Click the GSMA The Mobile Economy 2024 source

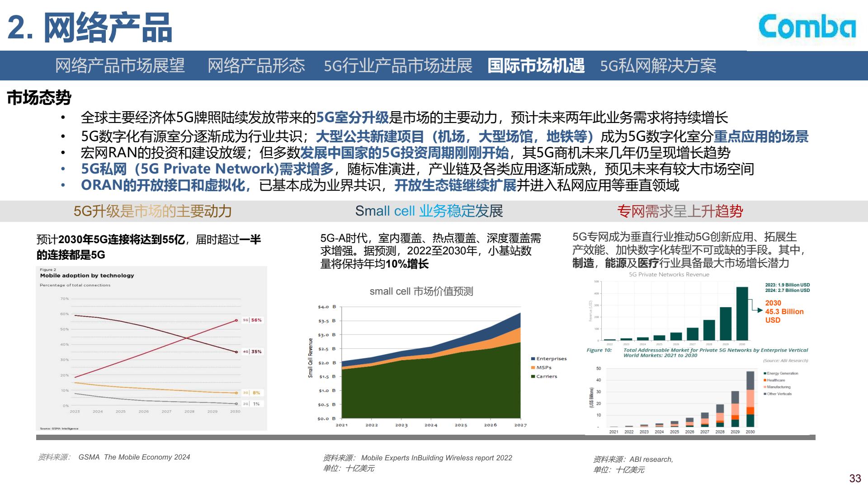tap(134, 457)
